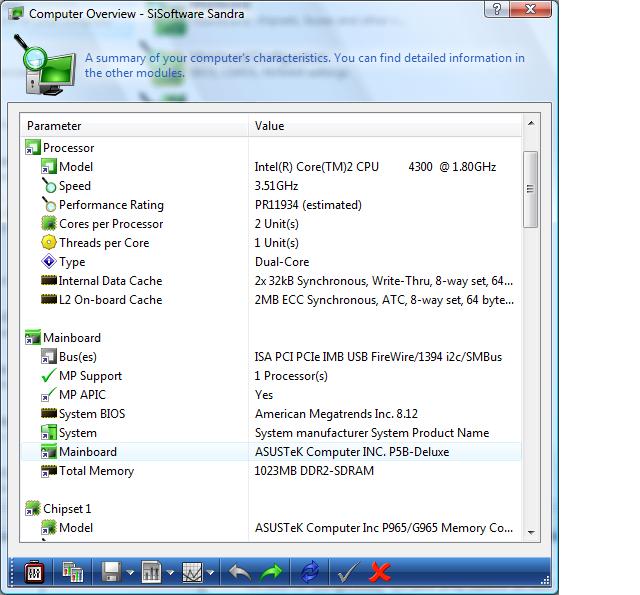Screen dimensions: 640x595
Task: Click the memory chip icon beside Internal Data Cache
Action: (49, 280)
